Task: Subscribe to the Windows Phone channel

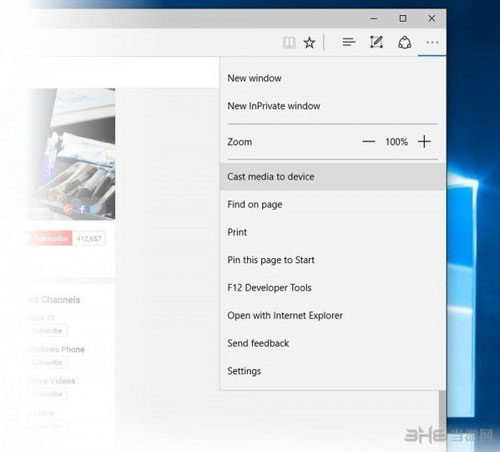Action: pos(47,362)
